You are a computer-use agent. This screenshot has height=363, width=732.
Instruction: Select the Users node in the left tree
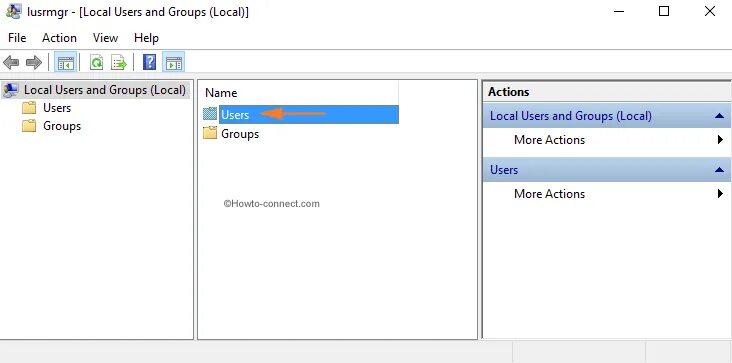(57, 108)
